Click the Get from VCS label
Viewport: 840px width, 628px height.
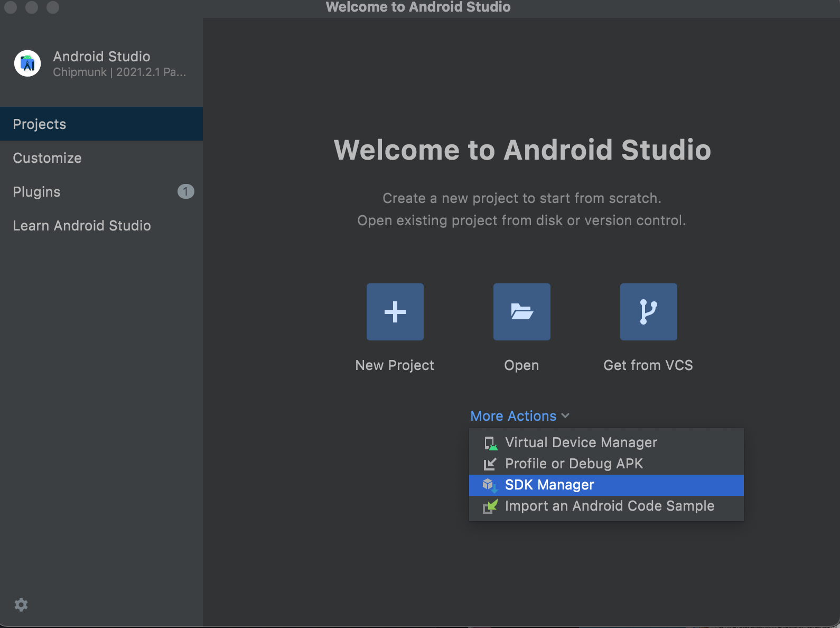point(648,365)
